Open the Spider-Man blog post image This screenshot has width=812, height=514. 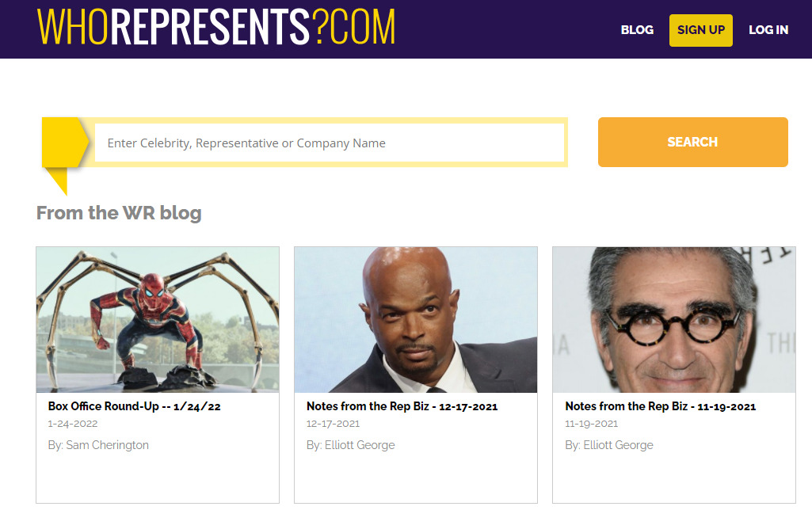click(x=158, y=320)
